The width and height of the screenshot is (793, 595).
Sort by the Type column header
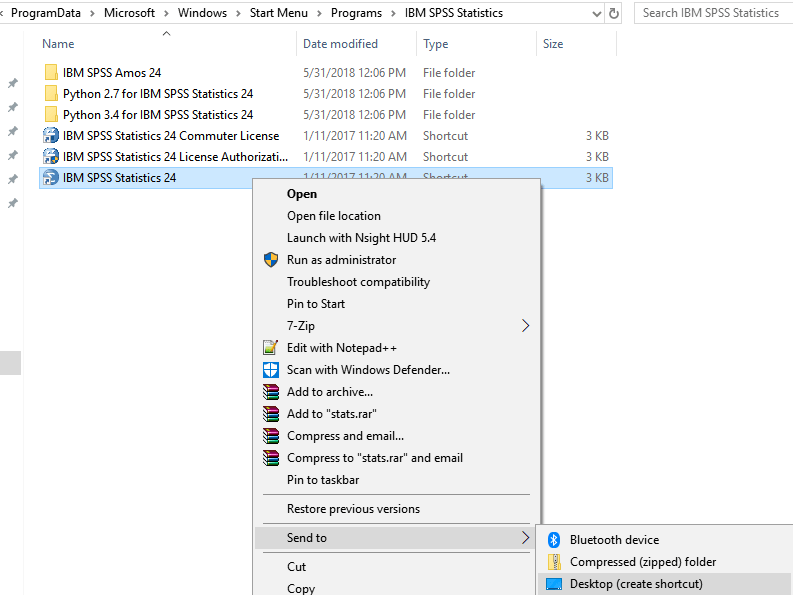435,44
